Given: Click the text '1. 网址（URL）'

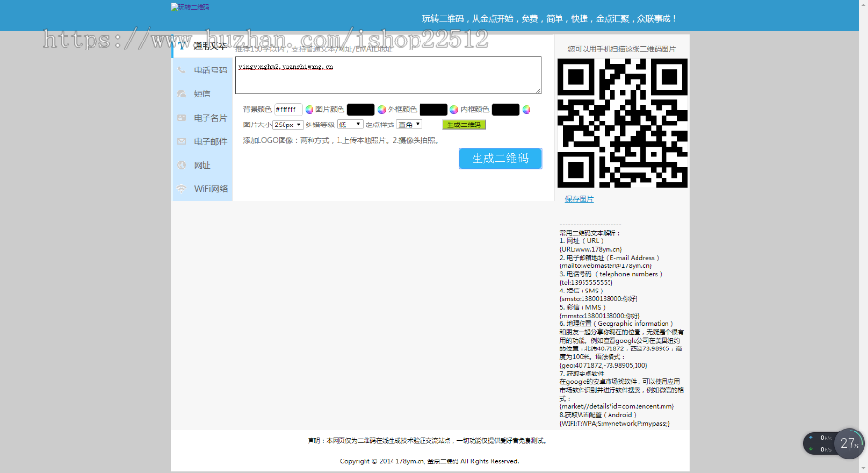Looking at the screenshot, I should click(x=582, y=241).
